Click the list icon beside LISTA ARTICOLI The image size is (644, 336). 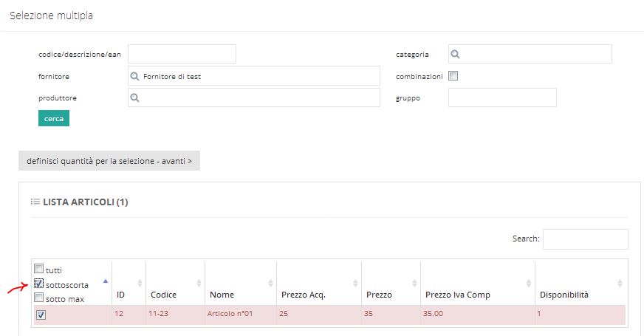[x=35, y=202]
